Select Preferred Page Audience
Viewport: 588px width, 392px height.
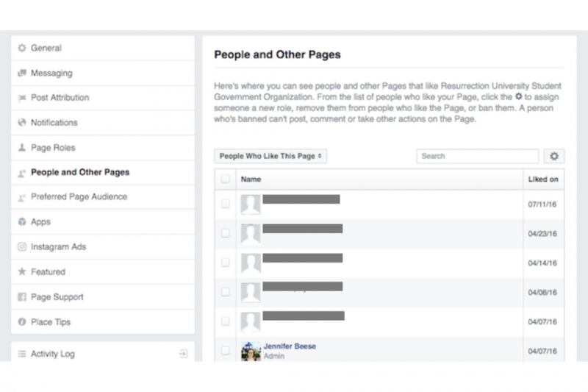tap(103, 196)
